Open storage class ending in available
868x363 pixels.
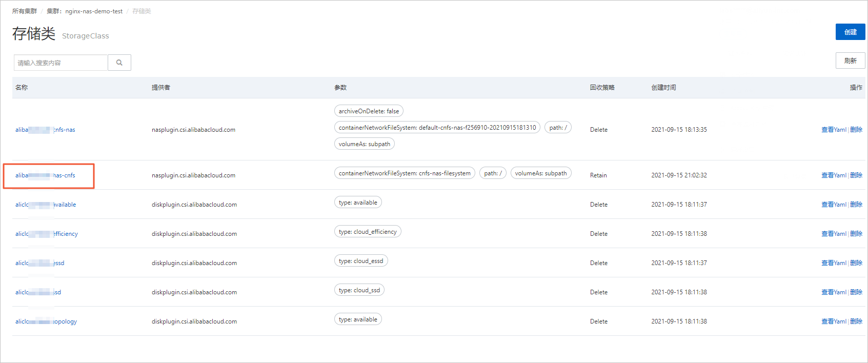46,205
